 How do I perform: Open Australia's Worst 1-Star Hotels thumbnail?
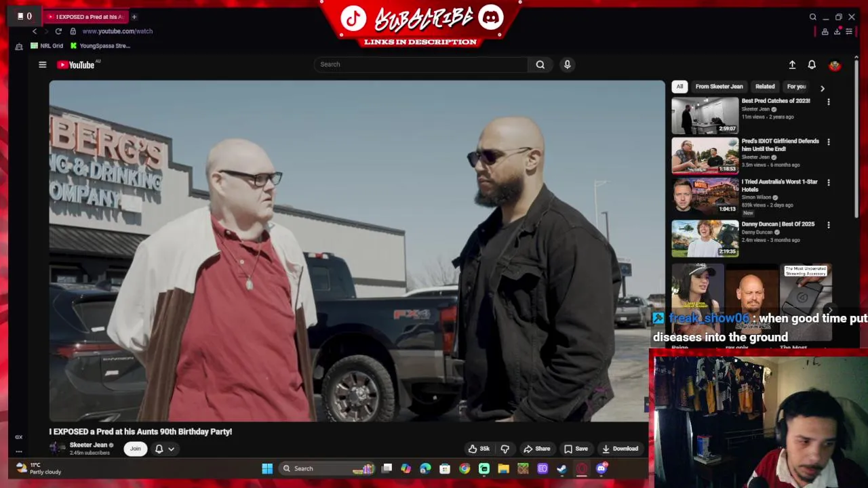(x=705, y=197)
